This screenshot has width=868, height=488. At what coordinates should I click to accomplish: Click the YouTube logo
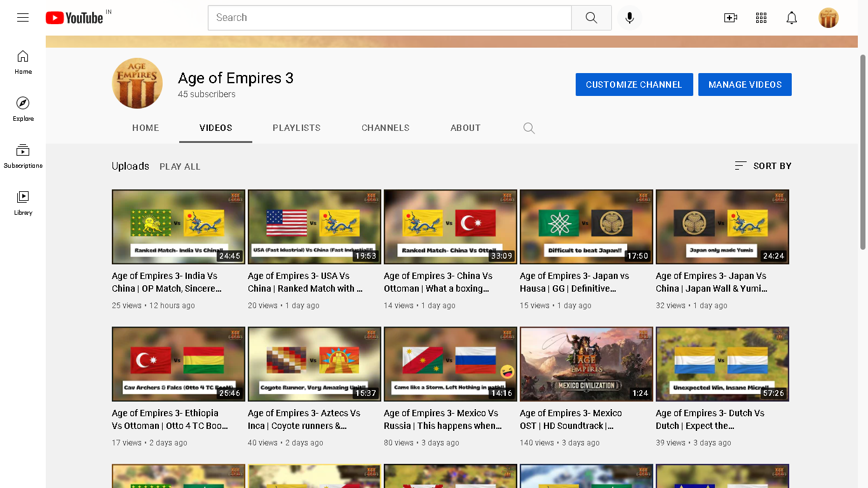(74, 18)
